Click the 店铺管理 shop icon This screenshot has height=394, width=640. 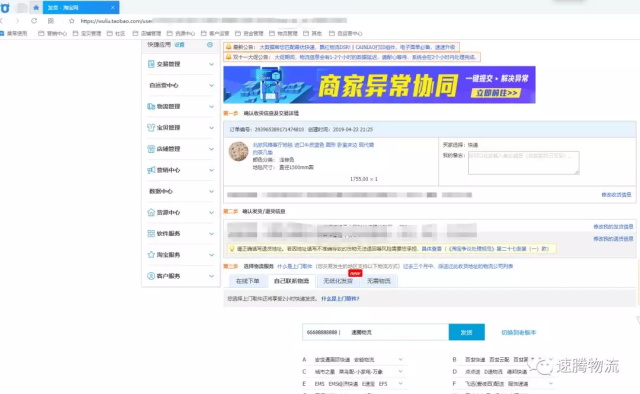pos(151,149)
